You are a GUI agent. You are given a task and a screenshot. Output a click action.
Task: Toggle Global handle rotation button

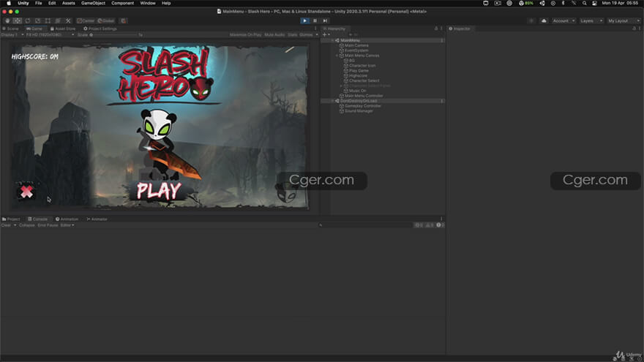106,20
